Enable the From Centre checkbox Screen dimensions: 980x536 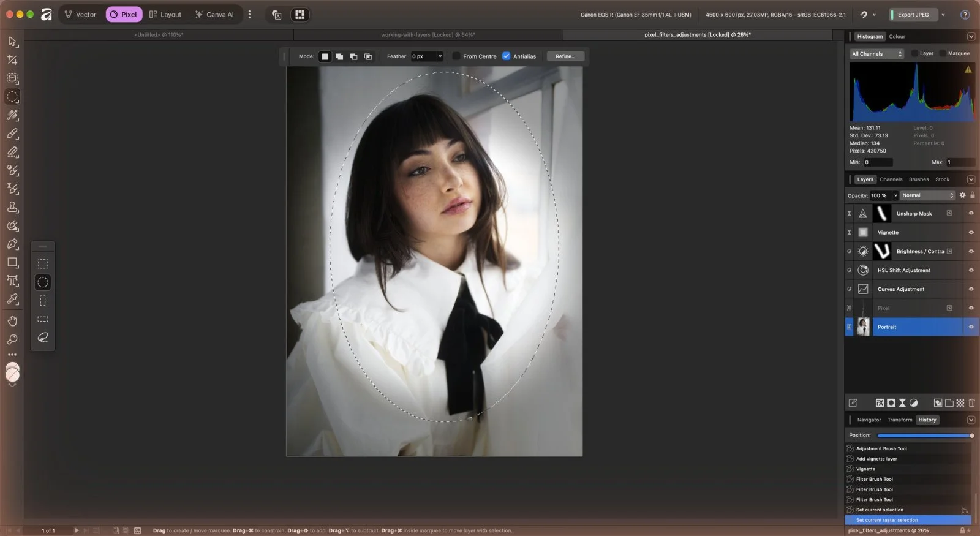(456, 56)
